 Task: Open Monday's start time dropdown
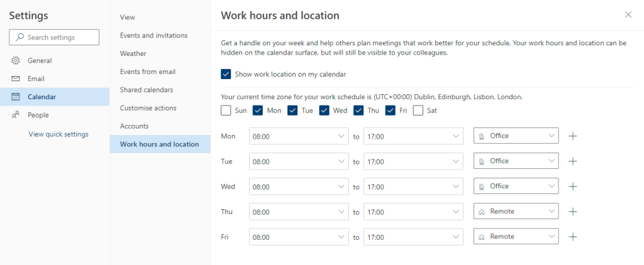[299, 136]
